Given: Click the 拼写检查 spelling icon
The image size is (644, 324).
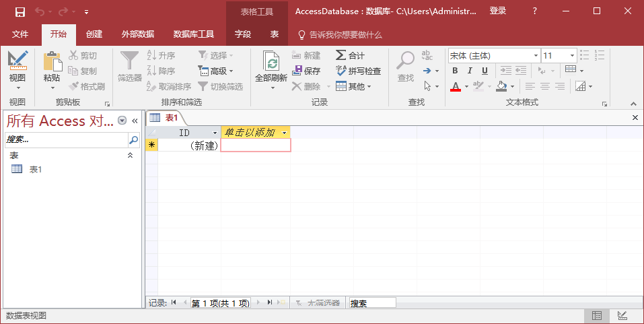Looking at the screenshot, I should click(341, 71).
